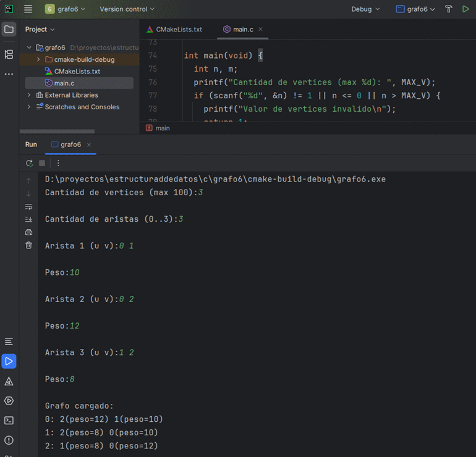Screen dimensions: 476x457
Task: Click the Structure tool window icon
Action: (x=9, y=54)
